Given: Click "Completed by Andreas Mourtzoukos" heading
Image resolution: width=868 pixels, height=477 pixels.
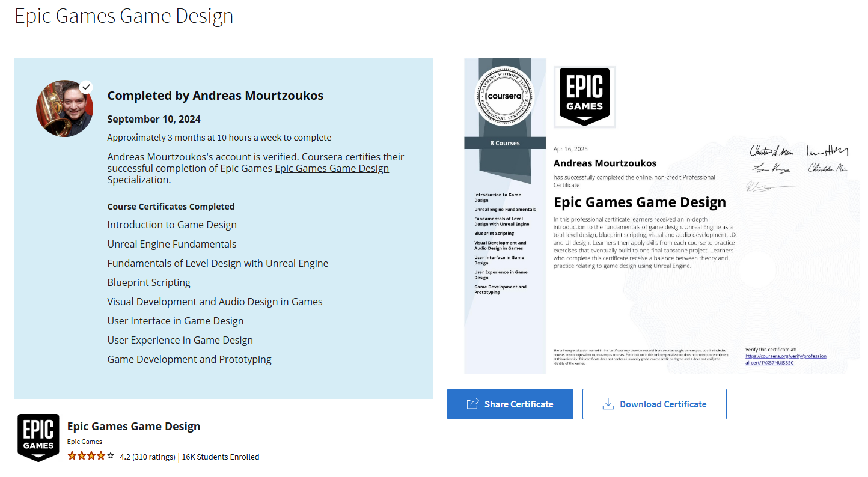Looking at the screenshot, I should (x=215, y=96).
